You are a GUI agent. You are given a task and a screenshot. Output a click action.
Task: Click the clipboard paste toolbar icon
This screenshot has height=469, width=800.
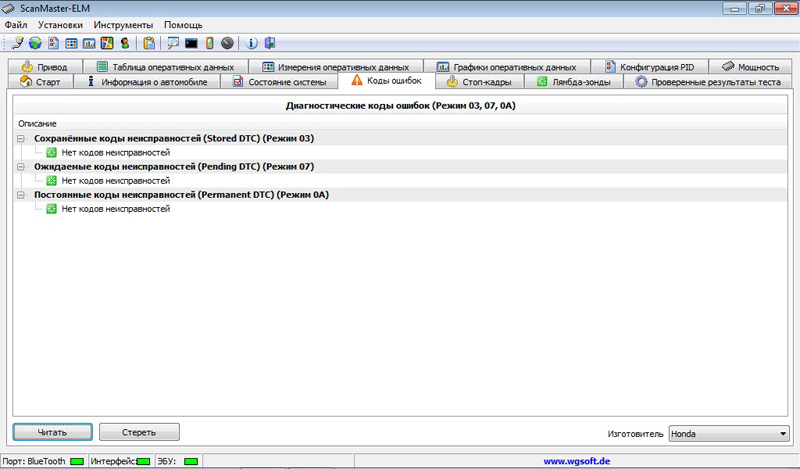pos(149,43)
